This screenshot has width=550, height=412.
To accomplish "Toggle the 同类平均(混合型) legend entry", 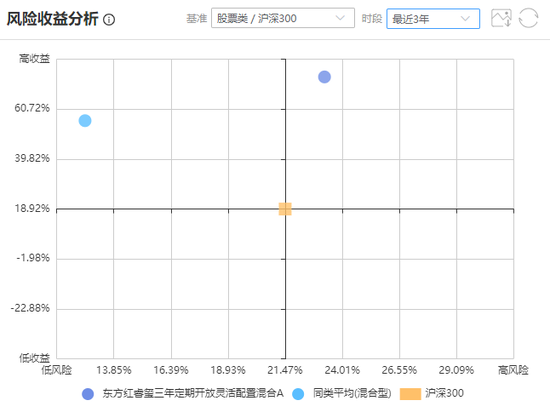I will coord(342,394).
